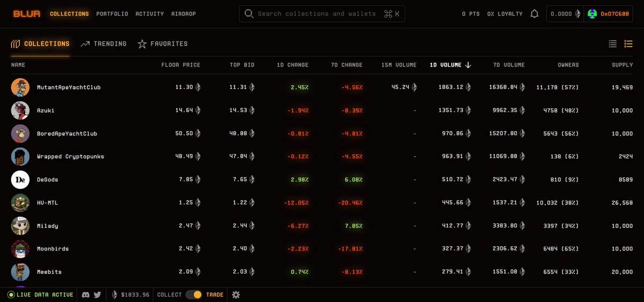644x302 pixels.
Task: Click the Trending chart icon
Action: pyautogui.click(x=85, y=44)
